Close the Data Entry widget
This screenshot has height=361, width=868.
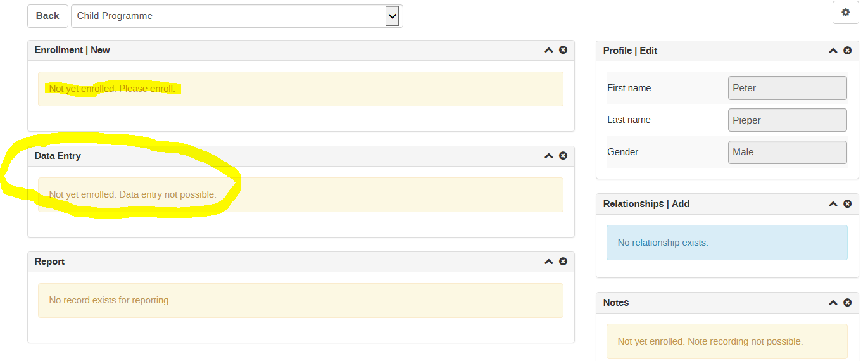point(563,156)
